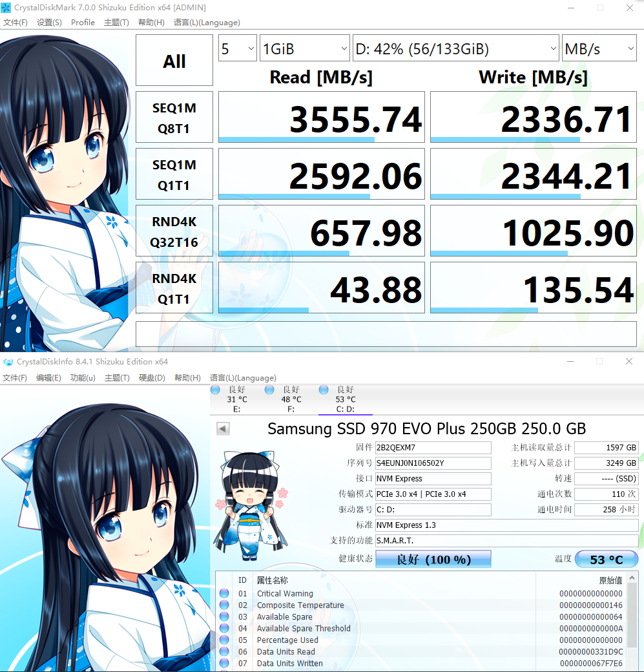Click the 良好 (100 %) health status button
644x672 pixels.
[x=433, y=559]
